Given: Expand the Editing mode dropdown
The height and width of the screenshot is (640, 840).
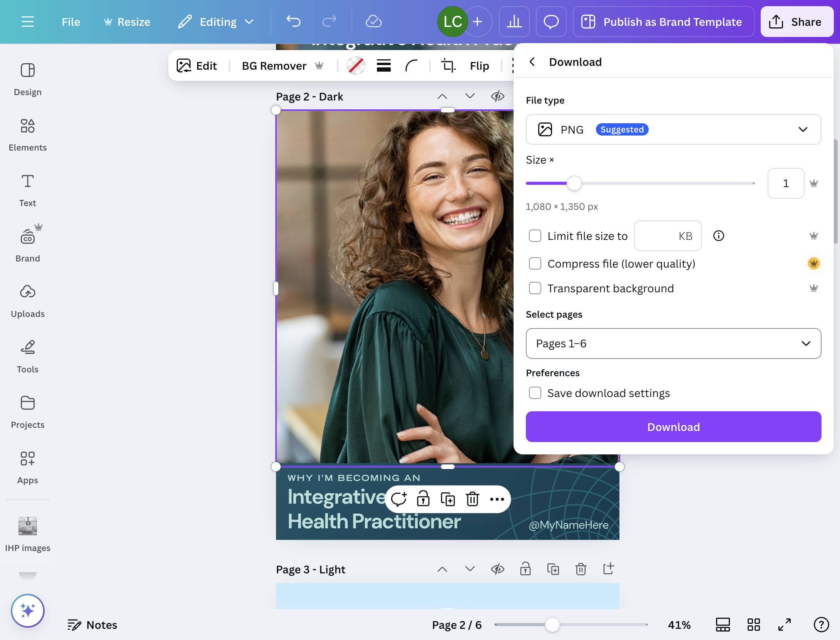Looking at the screenshot, I should [216, 22].
